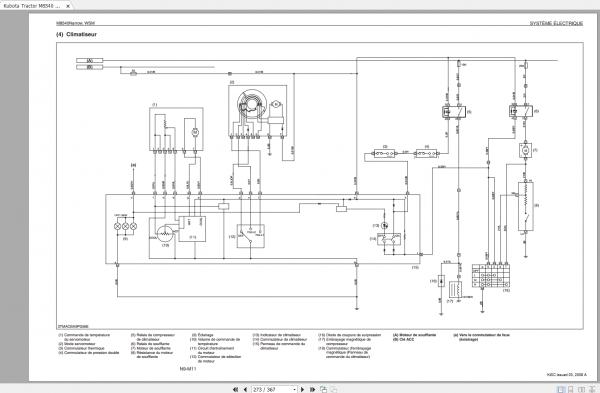Go to the first page
The width and height of the screenshot is (600, 393).
[235, 390]
